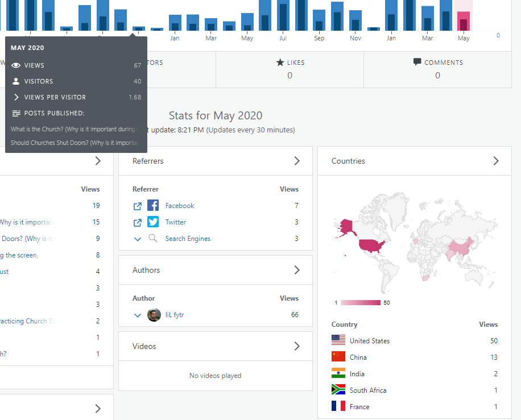Open the Facebook referrer link

(x=180, y=206)
